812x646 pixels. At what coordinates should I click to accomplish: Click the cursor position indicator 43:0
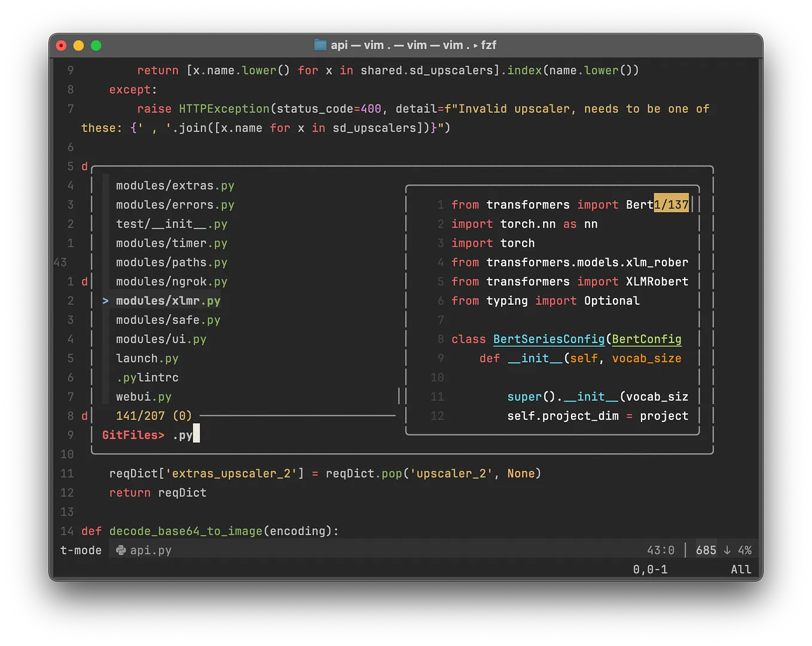click(661, 549)
